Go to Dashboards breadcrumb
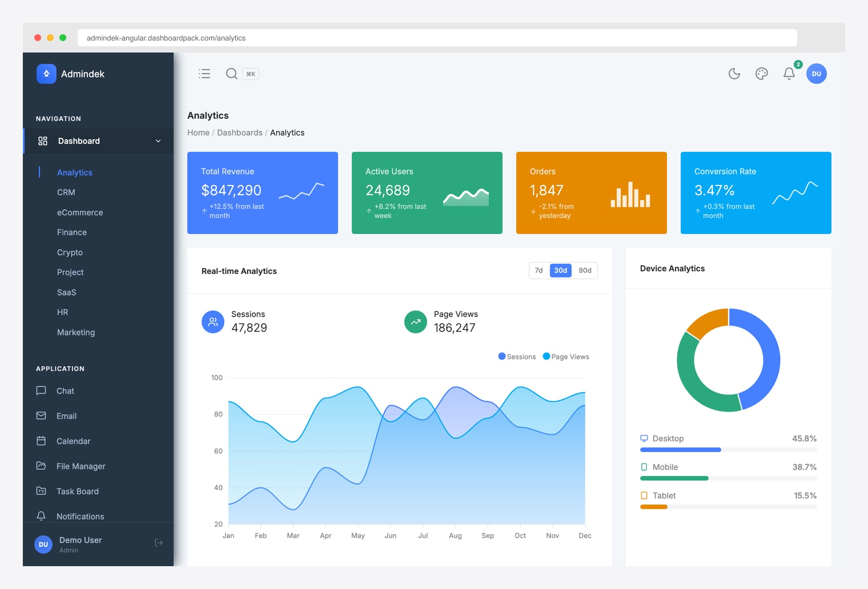 (x=240, y=132)
